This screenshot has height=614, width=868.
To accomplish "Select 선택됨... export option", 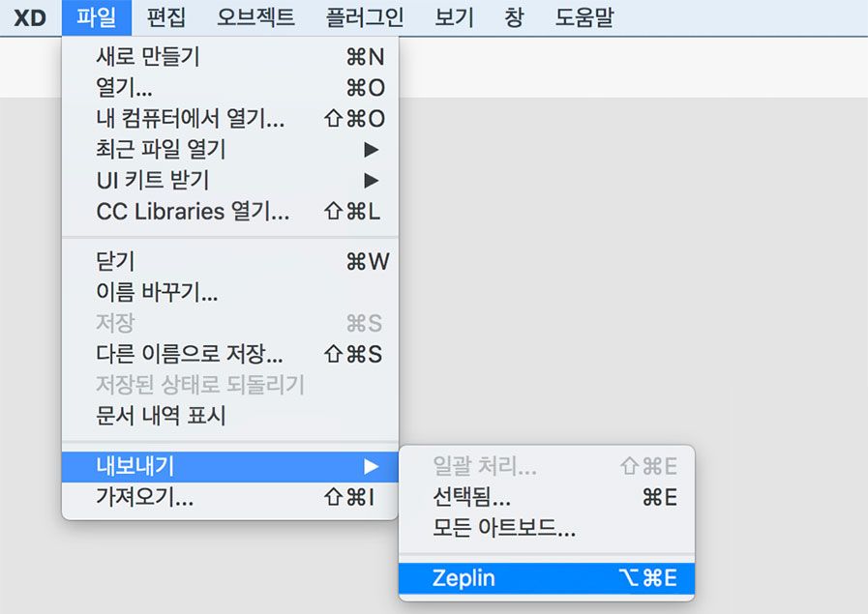I will pos(475,496).
